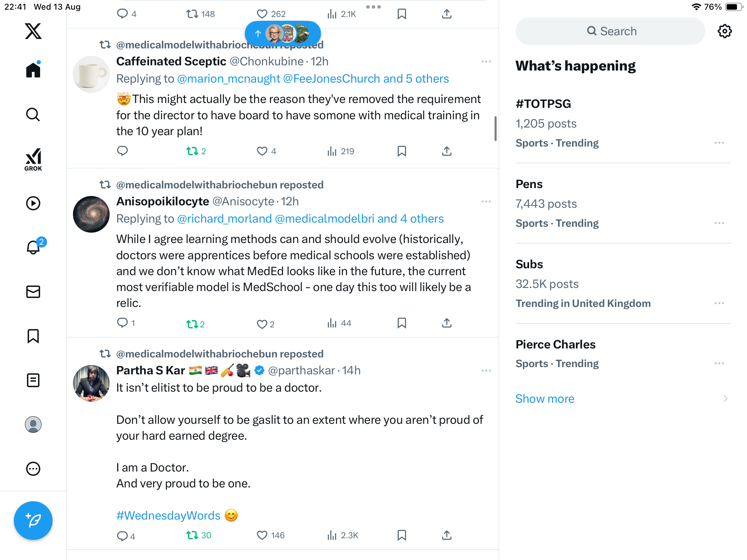Go to Home tab in sidebar

pos(33,70)
